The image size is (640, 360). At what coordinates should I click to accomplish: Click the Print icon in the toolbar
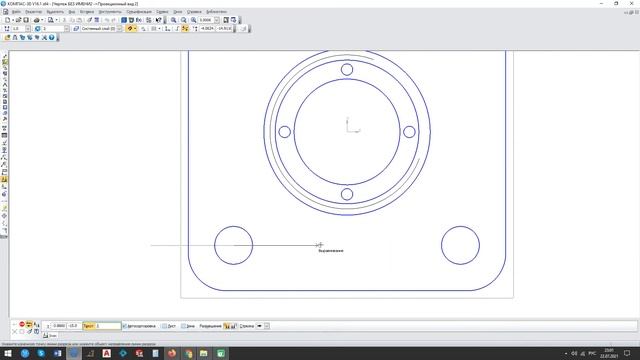tap(37, 20)
